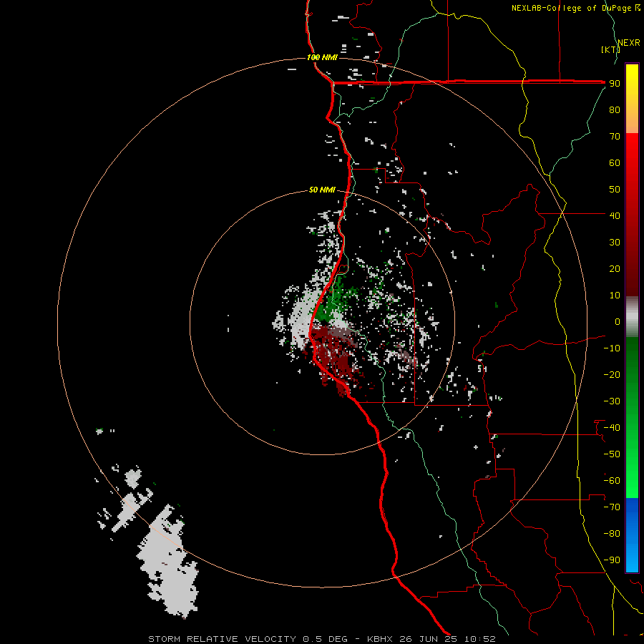The width and height of the screenshot is (644, 644).
Task: Click the 70 value on the velocity scale
Action: [615, 137]
